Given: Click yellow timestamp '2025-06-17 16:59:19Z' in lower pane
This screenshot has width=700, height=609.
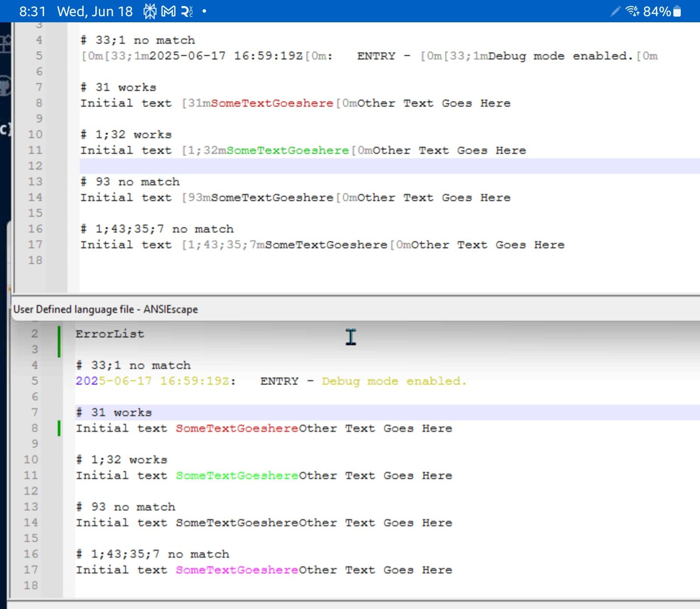Looking at the screenshot, I should [x=153, y=381].
